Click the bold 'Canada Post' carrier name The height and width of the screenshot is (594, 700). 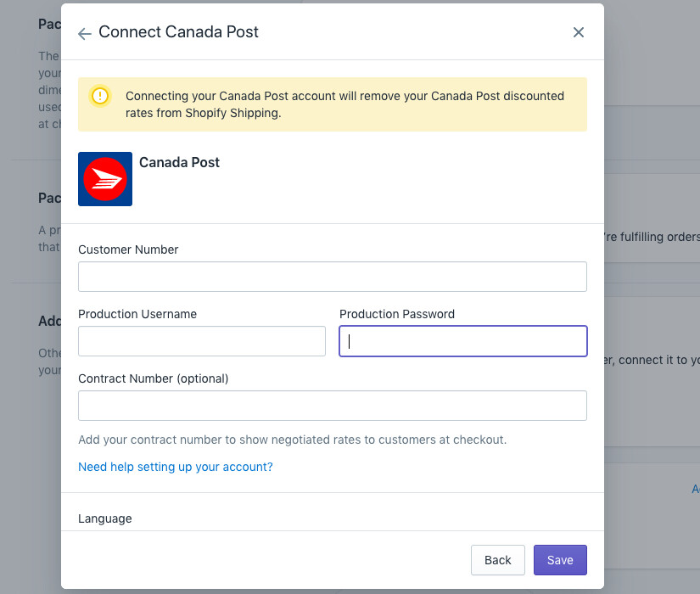pos(179,162)
